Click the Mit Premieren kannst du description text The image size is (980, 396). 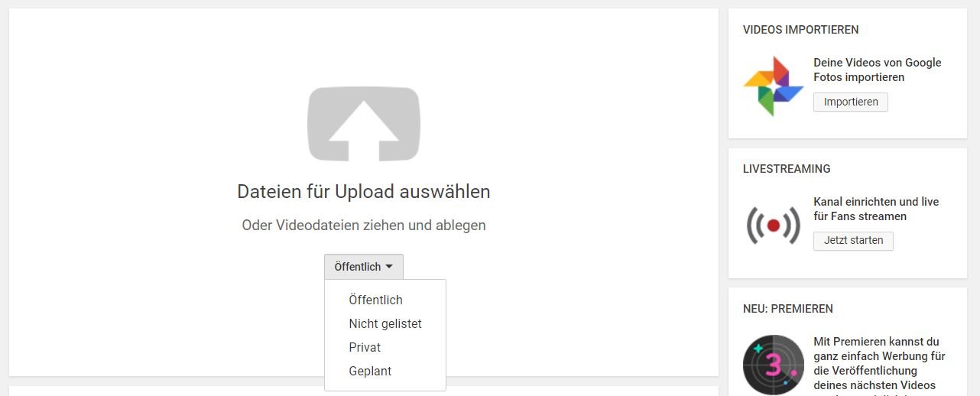pos(879,365)
